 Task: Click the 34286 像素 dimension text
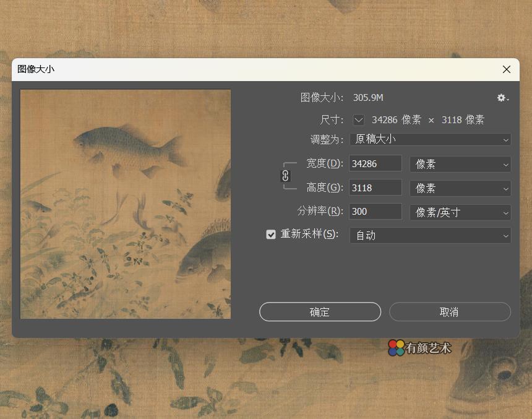click(x=397, y=120)
